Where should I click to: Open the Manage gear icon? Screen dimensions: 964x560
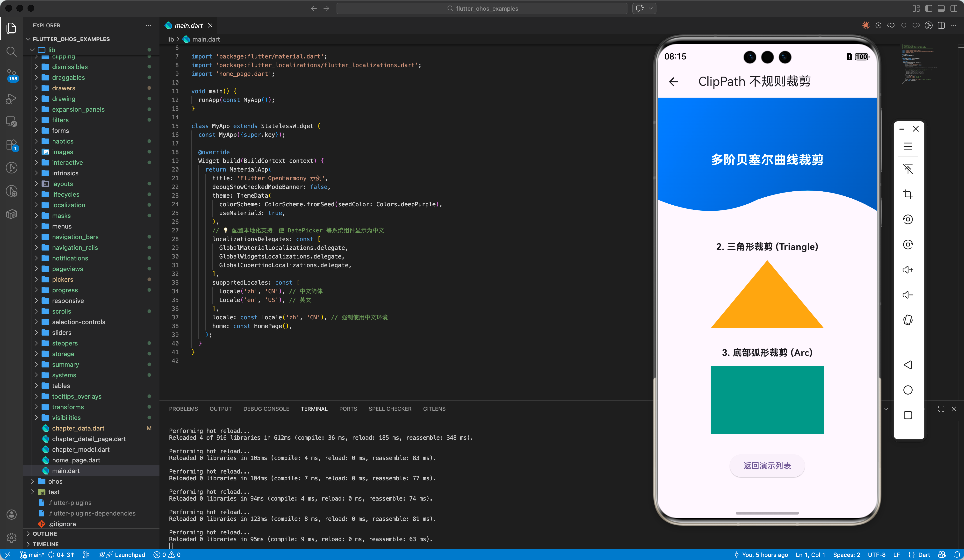click(12, 538)
